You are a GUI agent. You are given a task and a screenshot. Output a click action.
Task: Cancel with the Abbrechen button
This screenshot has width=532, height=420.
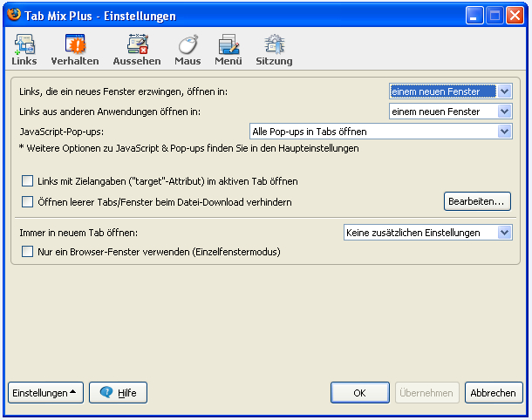tap(494, 392)
